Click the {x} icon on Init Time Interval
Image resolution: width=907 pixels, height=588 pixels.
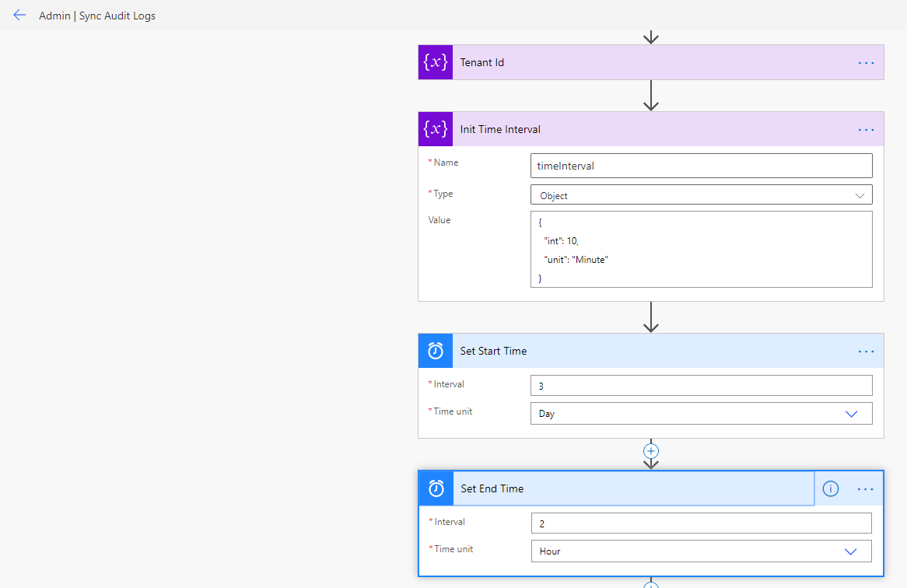435,129
